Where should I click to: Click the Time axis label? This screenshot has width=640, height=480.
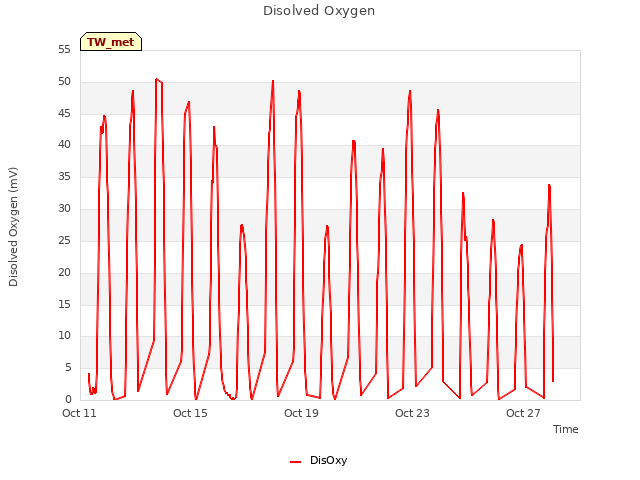565,429
